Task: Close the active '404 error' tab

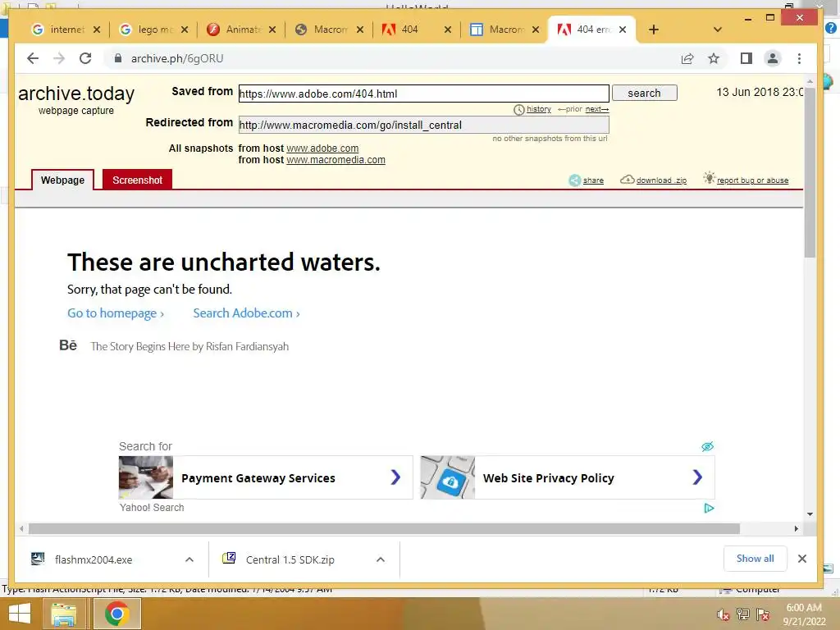Action: click(x=623, y=30)
